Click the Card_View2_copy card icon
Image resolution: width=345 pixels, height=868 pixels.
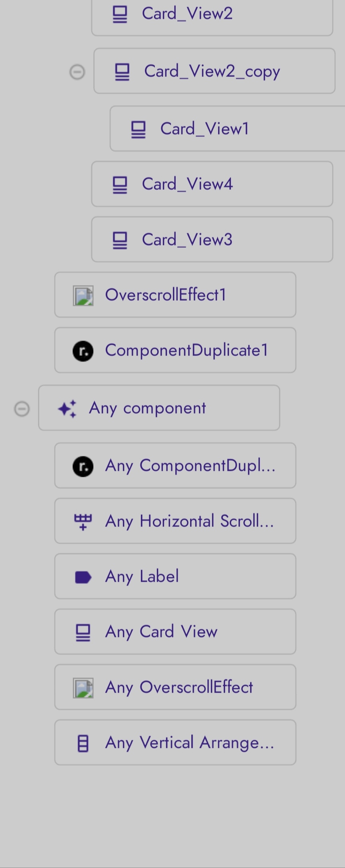122,72
